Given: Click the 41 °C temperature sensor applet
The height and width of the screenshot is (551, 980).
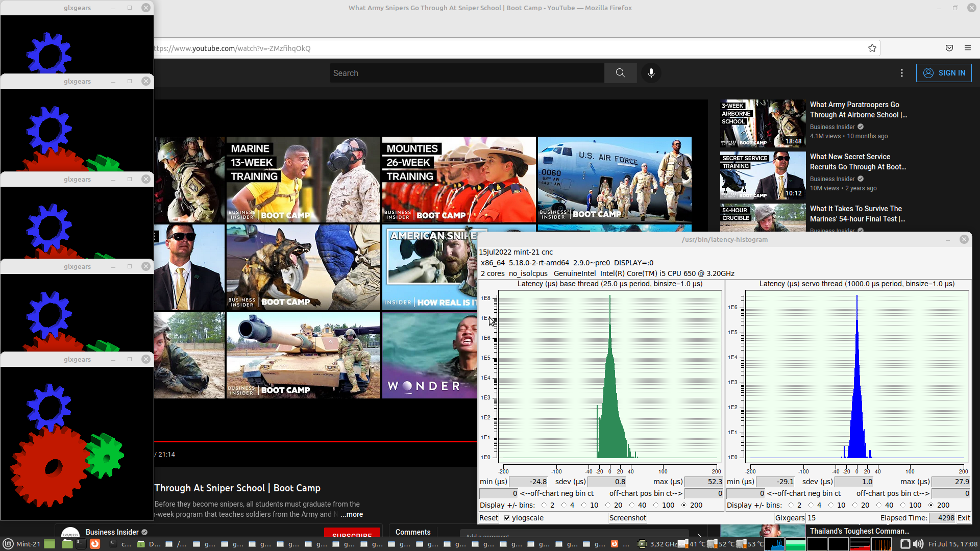Looking at the screenshot, I should pyautogui.click(x=692, y=544).
